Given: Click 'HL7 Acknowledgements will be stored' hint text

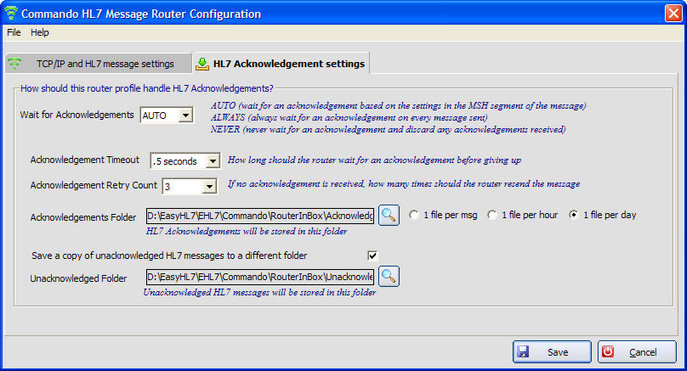Looking at the screenshot, I should pyautogui.click(x=247, y=231).
